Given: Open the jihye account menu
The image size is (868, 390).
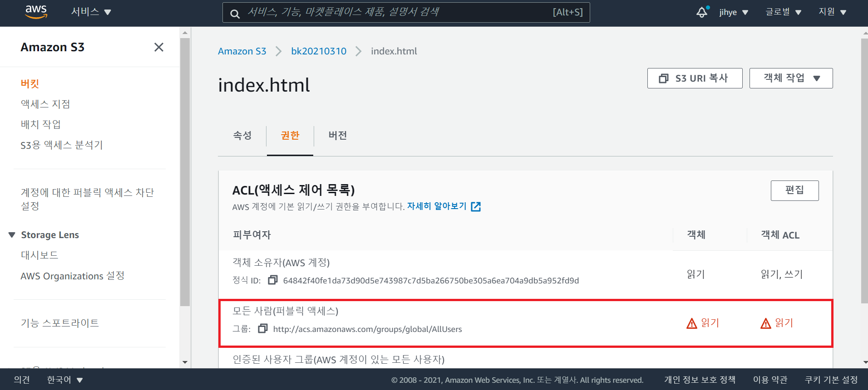Looking at the screenshot, I should coord(734,12).
